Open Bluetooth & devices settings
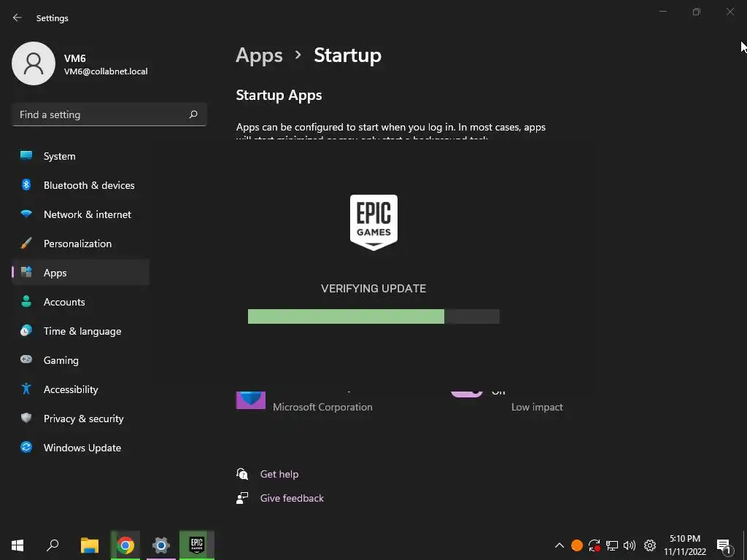The image size is (747, 560). tap(80, 185)
